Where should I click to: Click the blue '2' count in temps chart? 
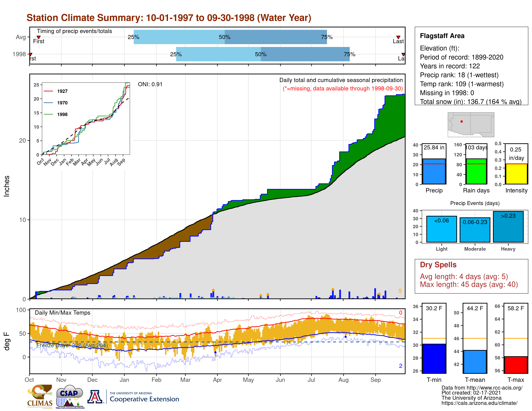coord(401,366)
